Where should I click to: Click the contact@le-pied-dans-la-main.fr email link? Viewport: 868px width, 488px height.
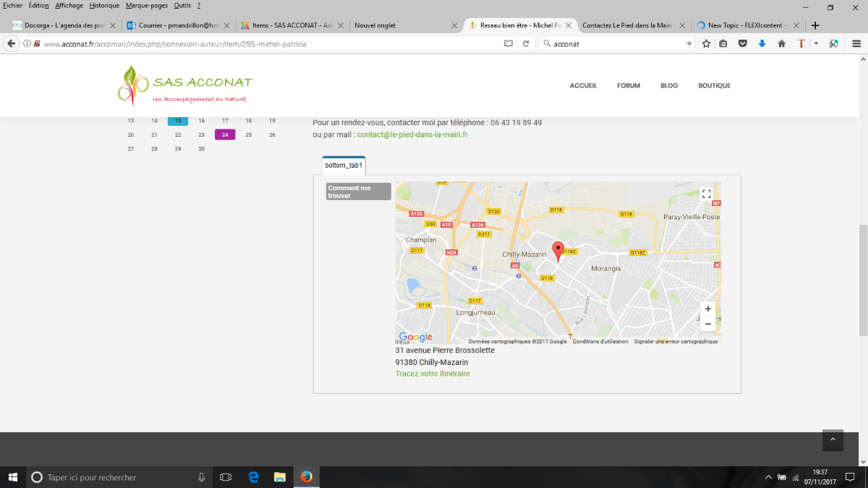pos(412,134)
